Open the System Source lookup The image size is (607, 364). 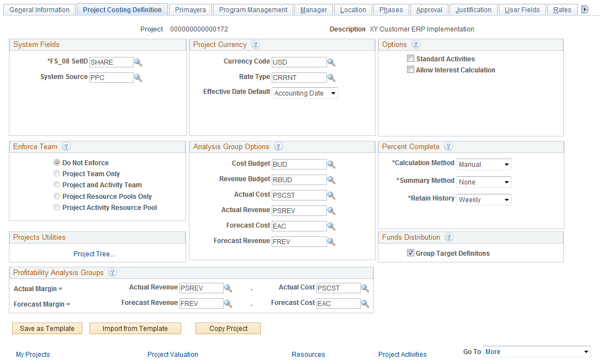coord(138,77)
